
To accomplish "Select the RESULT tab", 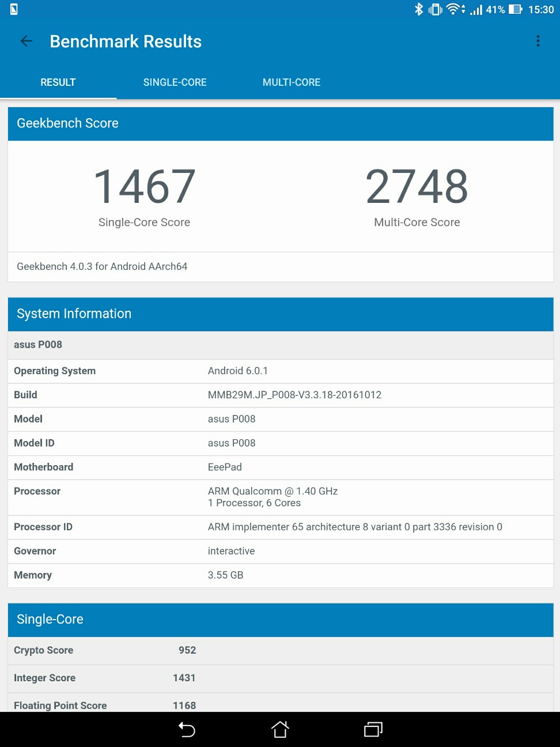I will tap(58, 82).
